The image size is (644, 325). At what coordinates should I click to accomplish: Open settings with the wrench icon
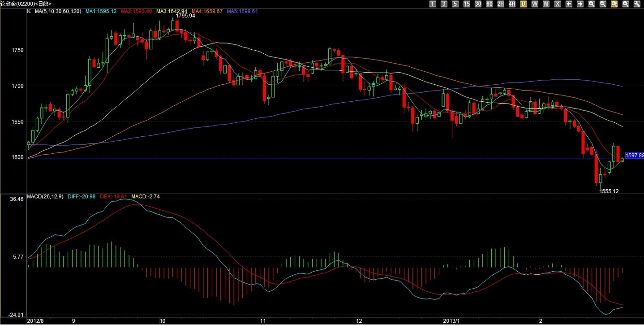pos(637,4)
